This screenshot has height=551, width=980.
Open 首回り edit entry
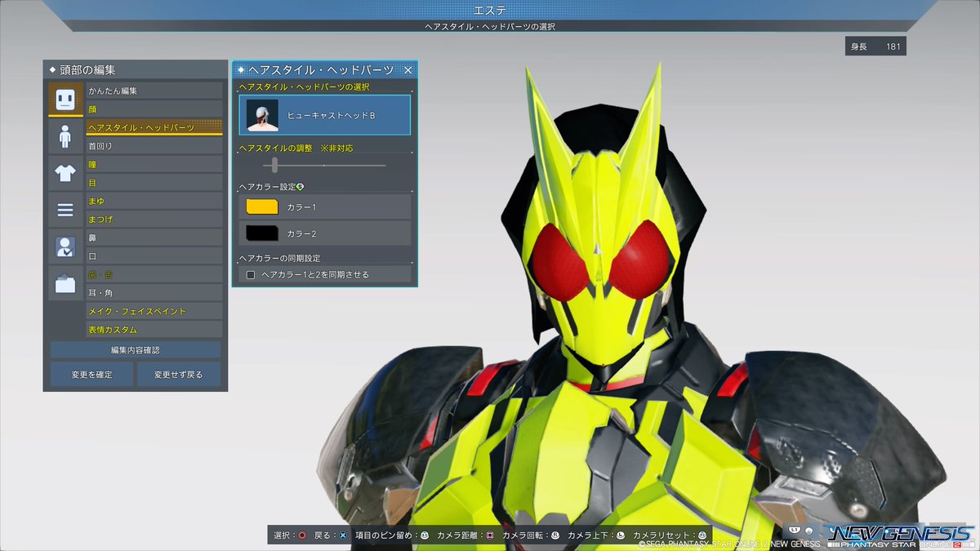(x=154, y=146)
